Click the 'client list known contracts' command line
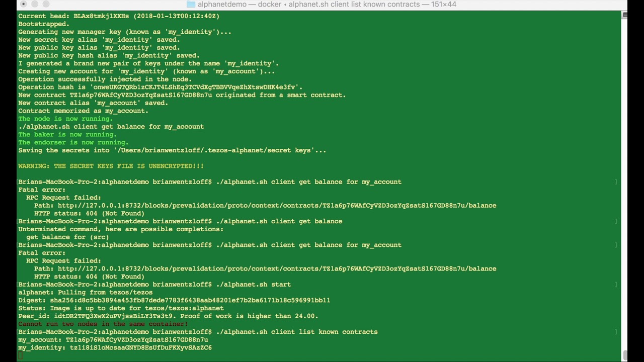Image resolution: width=644 pixels, height=362 pixels. pyautogui.click(x=198, y=332)
